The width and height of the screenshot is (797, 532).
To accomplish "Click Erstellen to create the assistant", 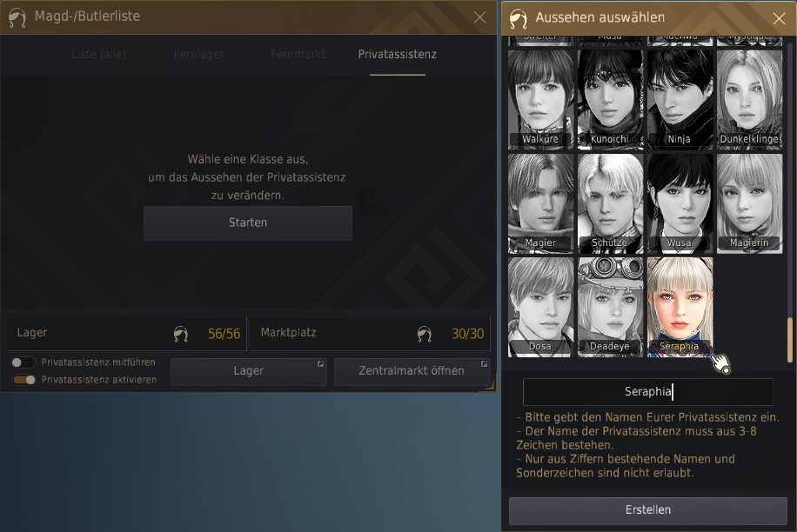I will tap(648, 510).
